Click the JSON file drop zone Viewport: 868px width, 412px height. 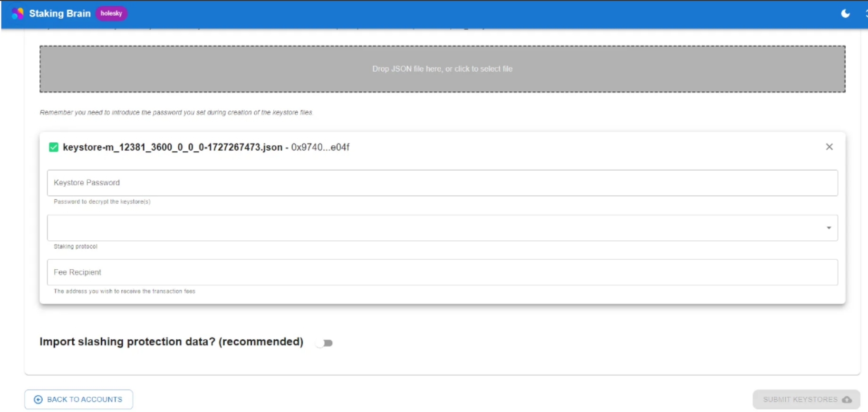pos(442,69)
